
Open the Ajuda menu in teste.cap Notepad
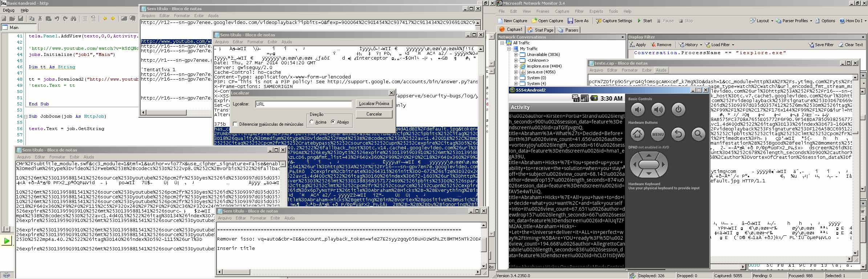(x=661, y=70)
